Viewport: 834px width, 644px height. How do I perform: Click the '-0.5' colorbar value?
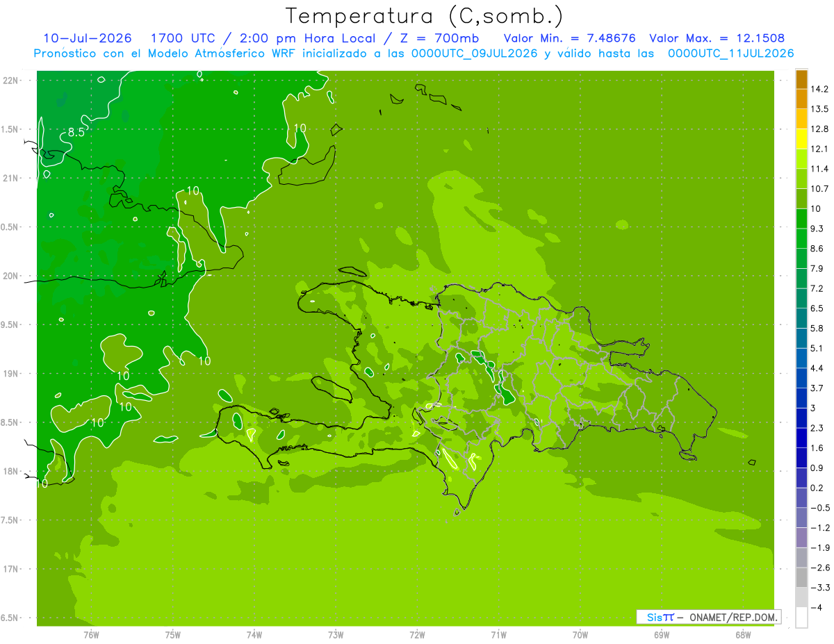(820, 508)
